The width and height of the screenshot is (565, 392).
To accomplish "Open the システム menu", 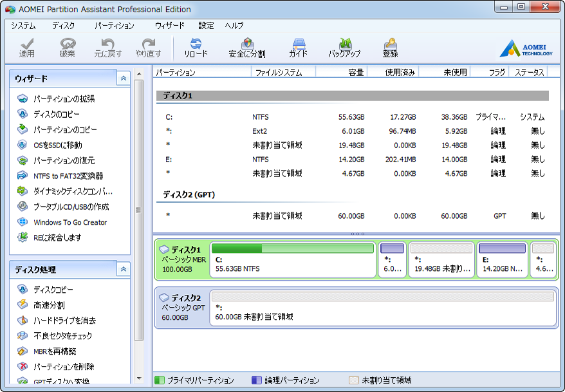I will (23, 26).
